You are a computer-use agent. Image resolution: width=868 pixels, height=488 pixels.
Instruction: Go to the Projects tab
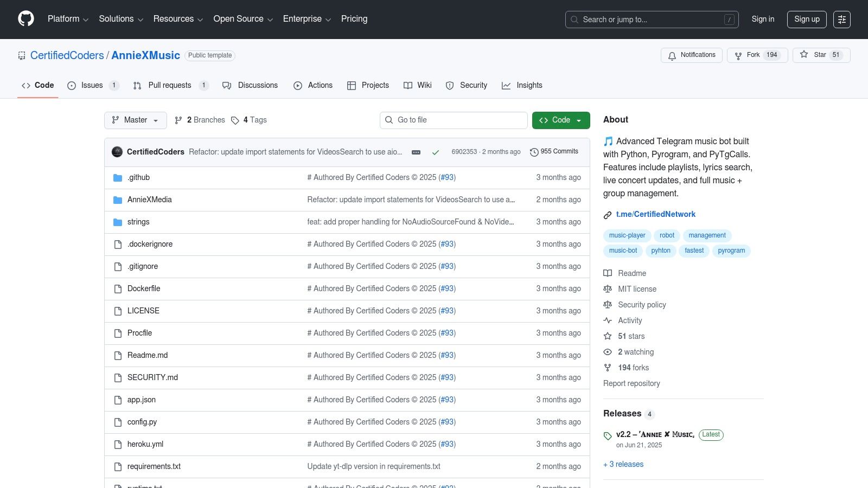click(368, 86)
